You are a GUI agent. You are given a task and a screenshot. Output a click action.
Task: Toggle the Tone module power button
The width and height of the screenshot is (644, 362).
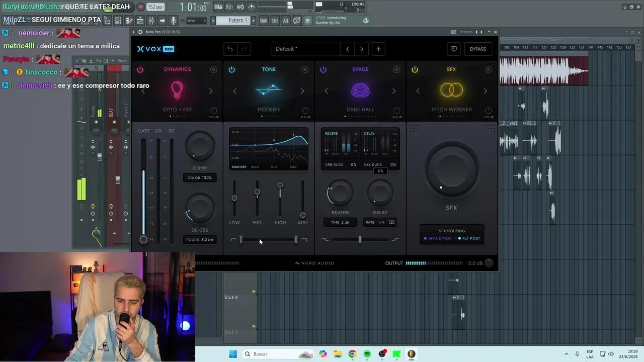[231, 69]
